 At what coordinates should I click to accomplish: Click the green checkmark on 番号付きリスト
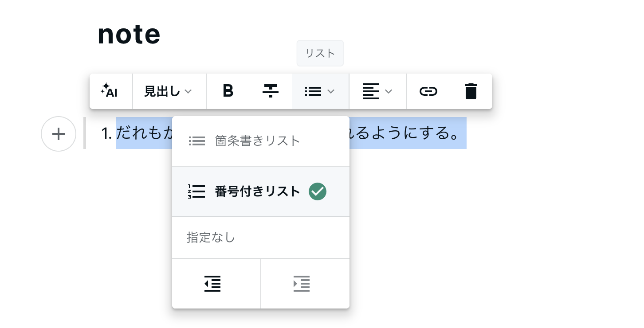[x=318, y=191]
